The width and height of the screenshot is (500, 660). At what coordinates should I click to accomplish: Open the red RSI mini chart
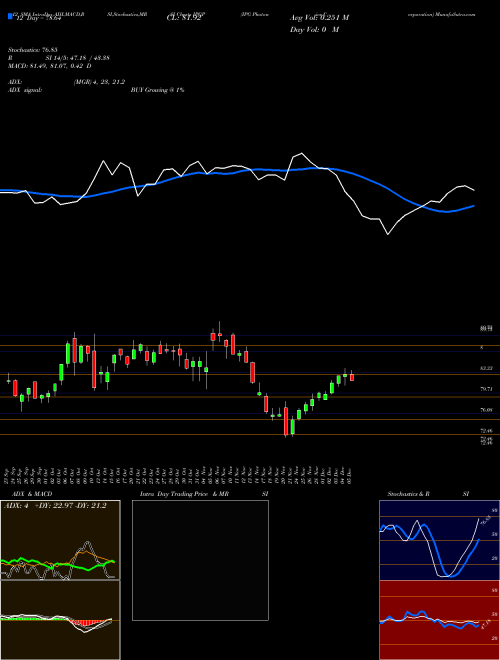(439, 620)
